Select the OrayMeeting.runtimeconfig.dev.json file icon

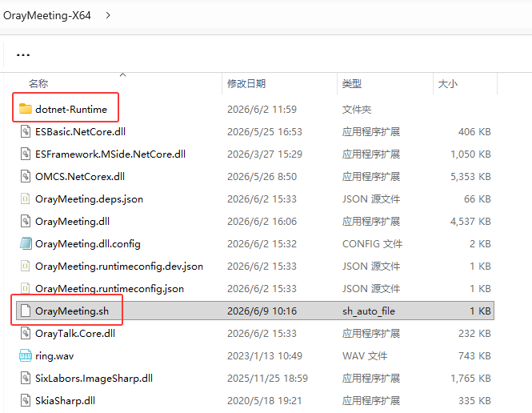[x=26, y=266]
